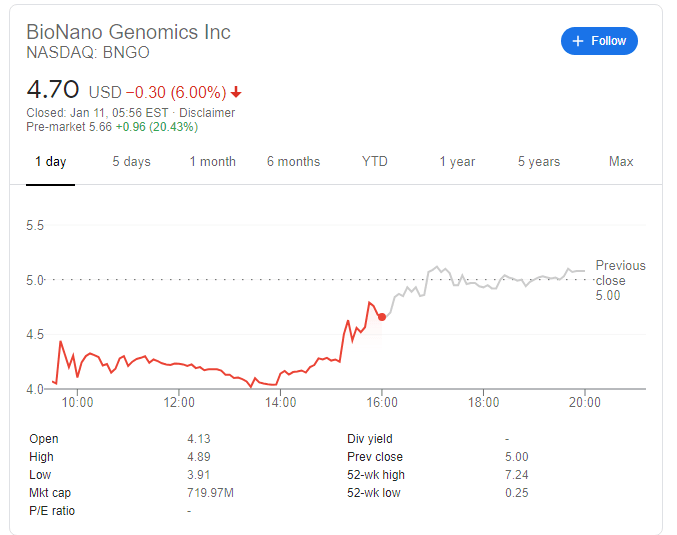
Task: Click the NASDAQ: BNGO ticker text
Action: [88, 54]
